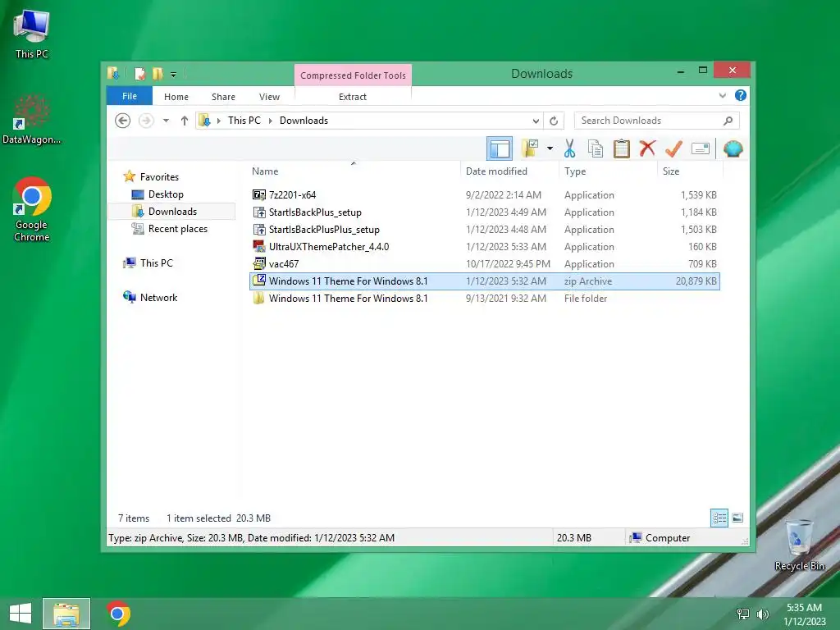The height and width of the screenshot is (630, 840).
Task: Click Computer in the status bar
Action: [668, 538]
